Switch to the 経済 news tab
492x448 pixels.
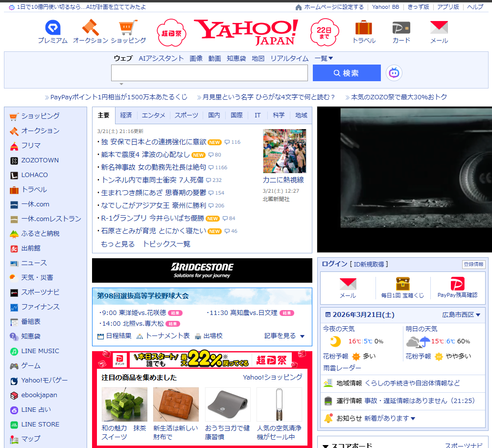[x=126, y=115]
